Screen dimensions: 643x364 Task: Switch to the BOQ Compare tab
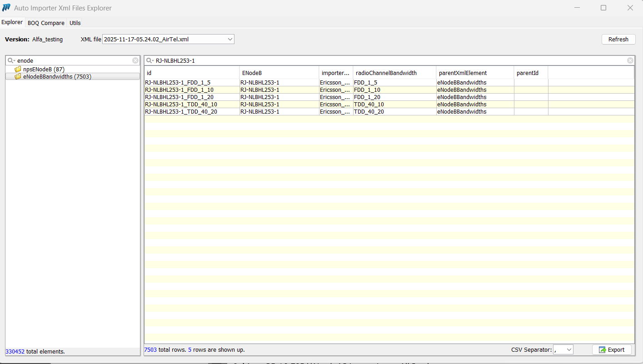[x=46, y=23]
